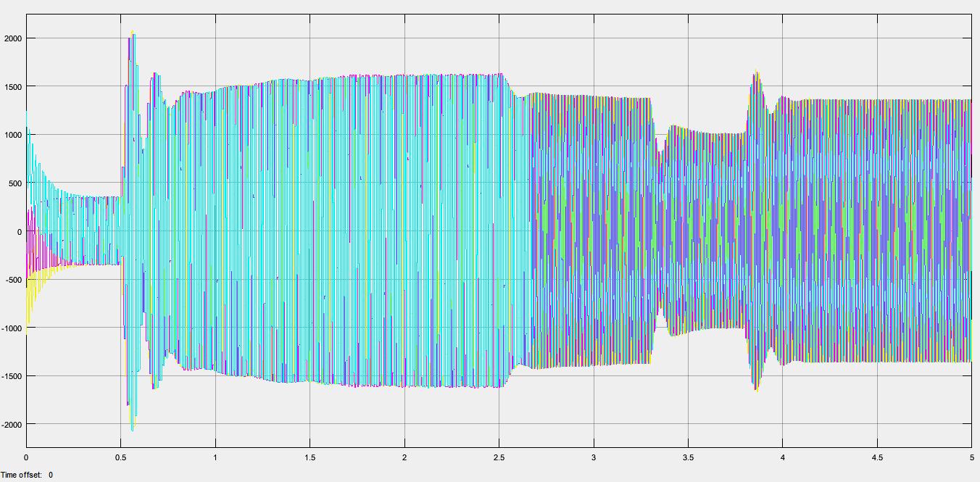This screenshot has height=482, width=980.
Task: Click the x-axis whole-number label 2
Action: tap(404, 458)
